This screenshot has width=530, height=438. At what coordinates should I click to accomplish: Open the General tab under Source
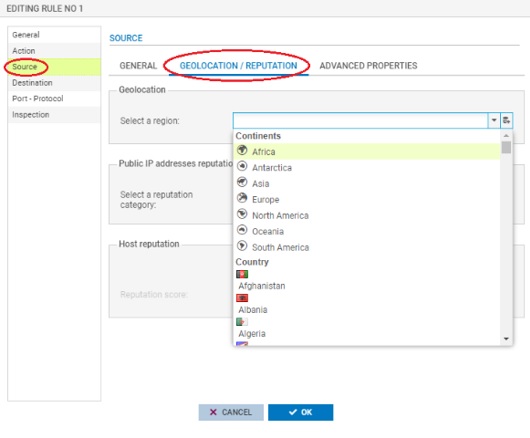(138, 66)
